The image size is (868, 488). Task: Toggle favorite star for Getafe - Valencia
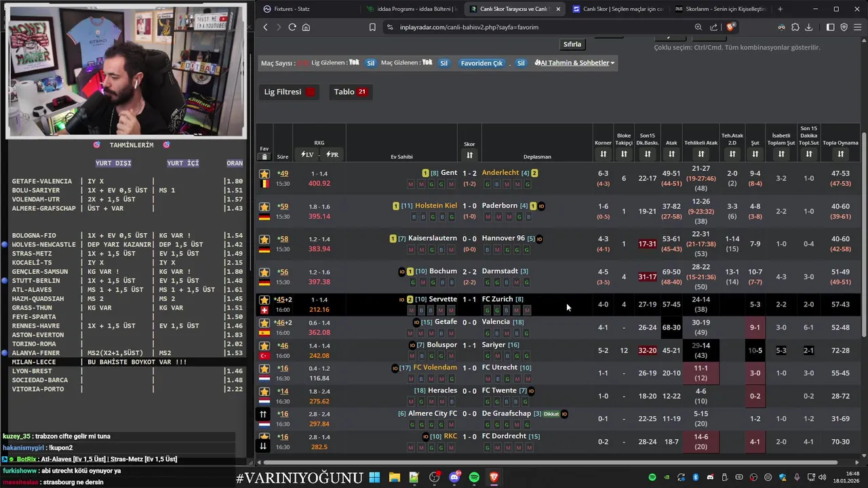coord(264,323)
